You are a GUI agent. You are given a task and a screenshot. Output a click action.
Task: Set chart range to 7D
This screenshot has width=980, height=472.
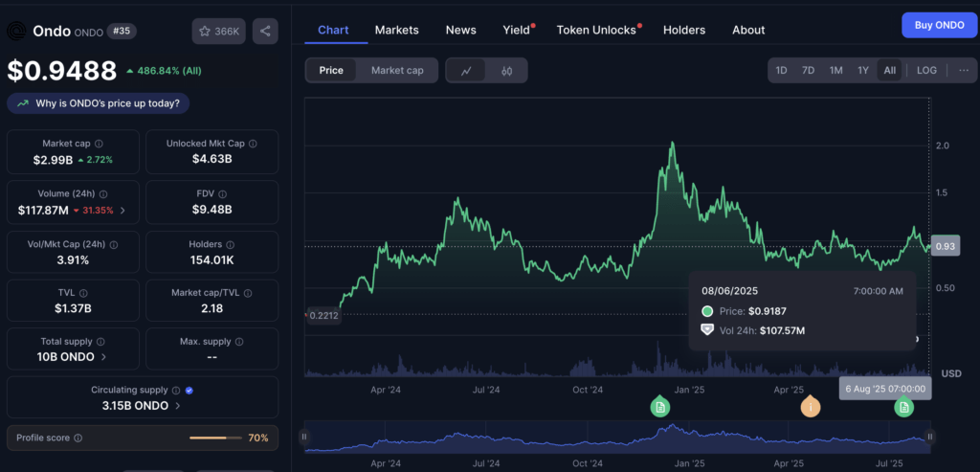808,71
